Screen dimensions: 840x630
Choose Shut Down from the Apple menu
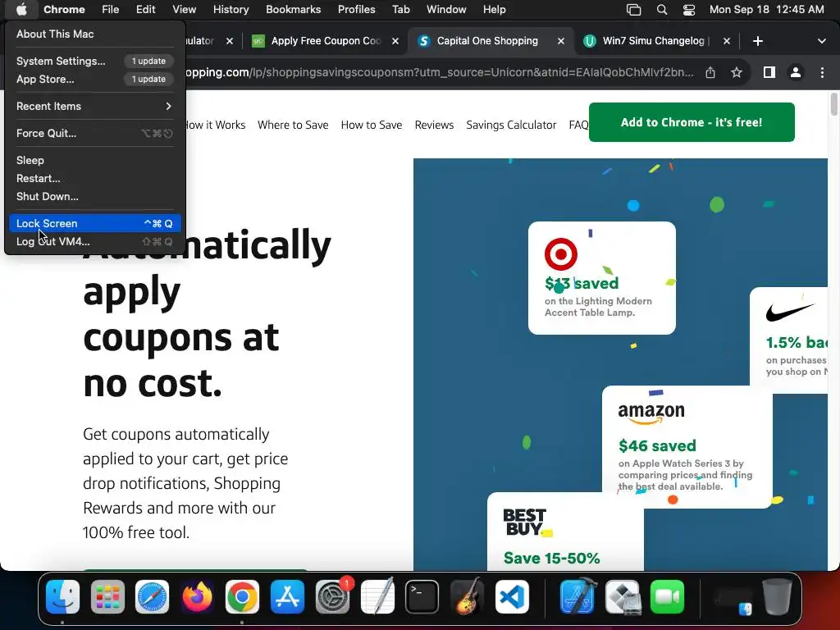click(x=95, y=197)
